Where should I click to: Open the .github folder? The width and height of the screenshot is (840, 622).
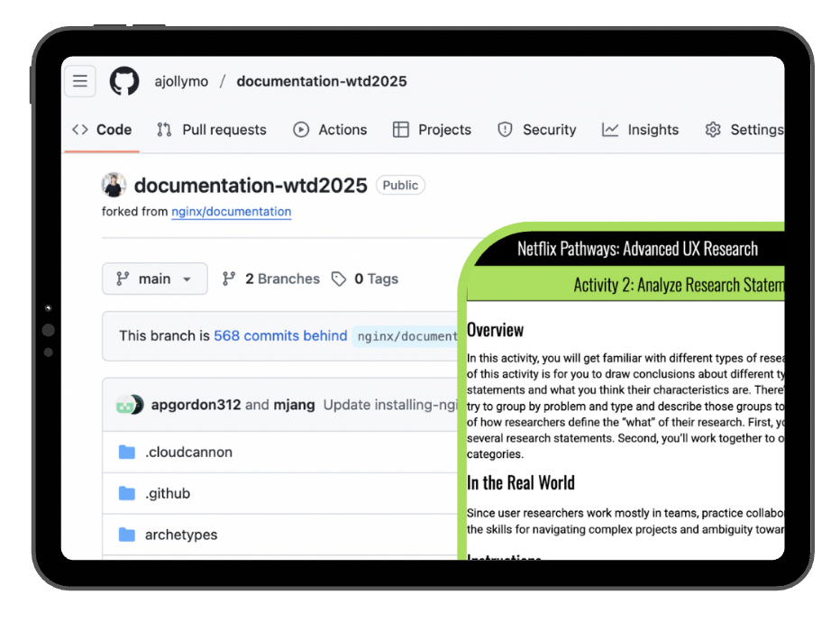[167, 493]
